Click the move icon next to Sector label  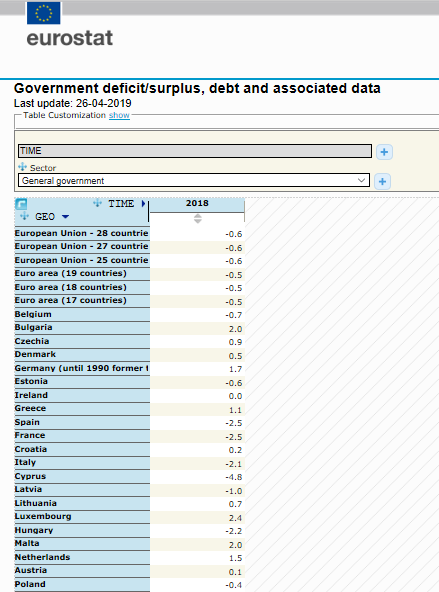pos(22,167)
